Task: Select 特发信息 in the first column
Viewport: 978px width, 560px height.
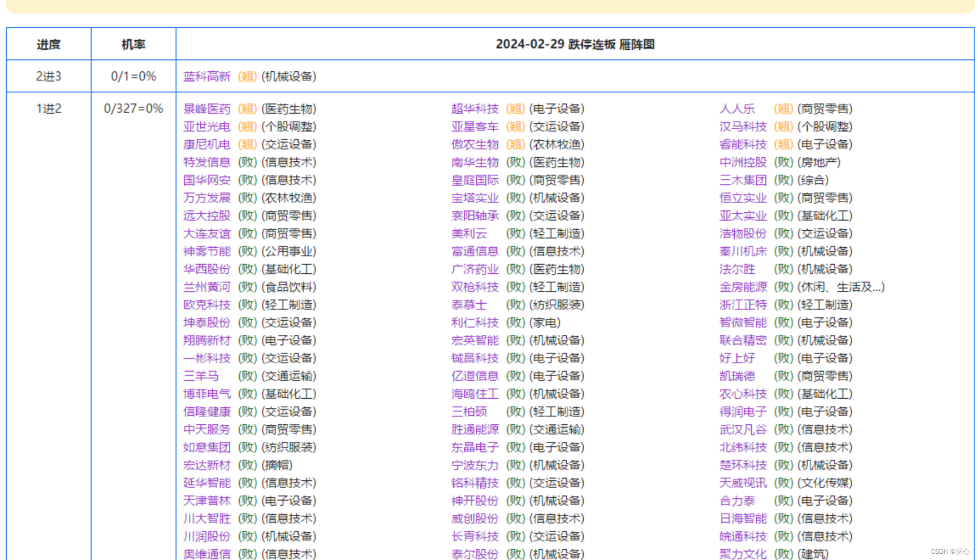Action: tap(207, 162)
